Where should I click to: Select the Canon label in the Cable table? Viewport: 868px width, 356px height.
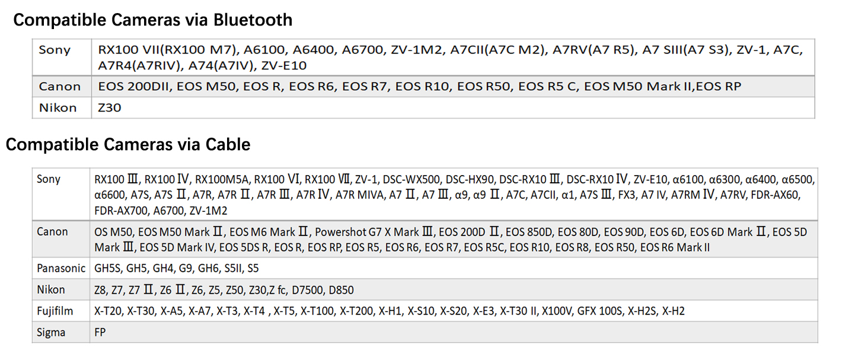(52, 232)
